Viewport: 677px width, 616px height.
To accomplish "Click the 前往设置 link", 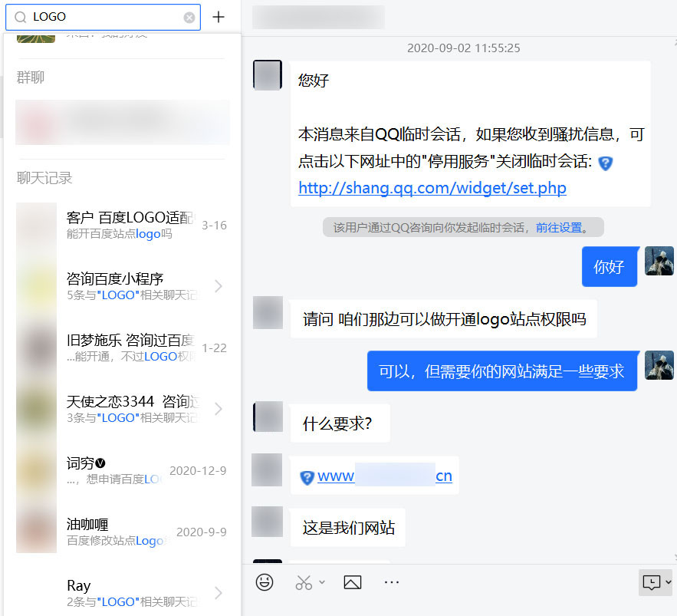I will click(x=559, y=227).
